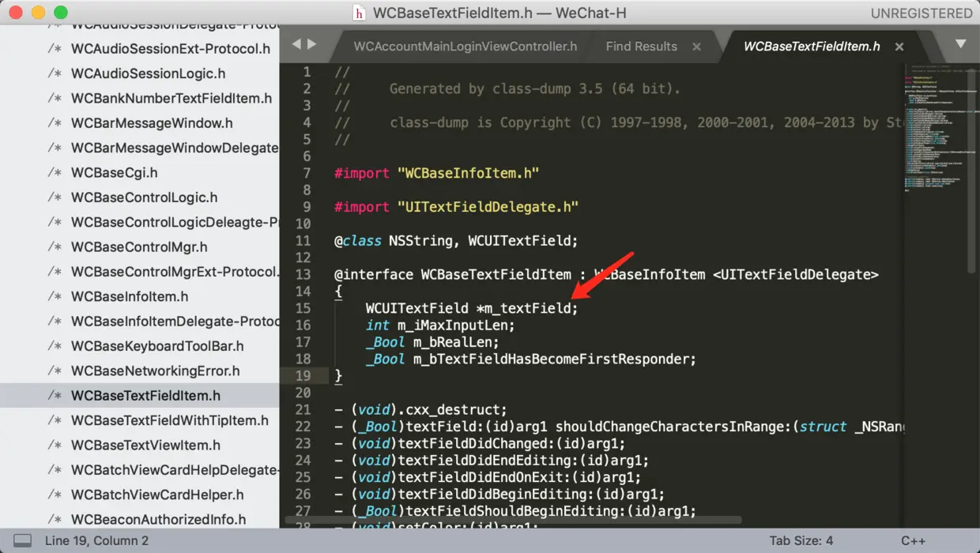
Task: Click the horizontal scrollbar in editor
Action: coord(513,520)
